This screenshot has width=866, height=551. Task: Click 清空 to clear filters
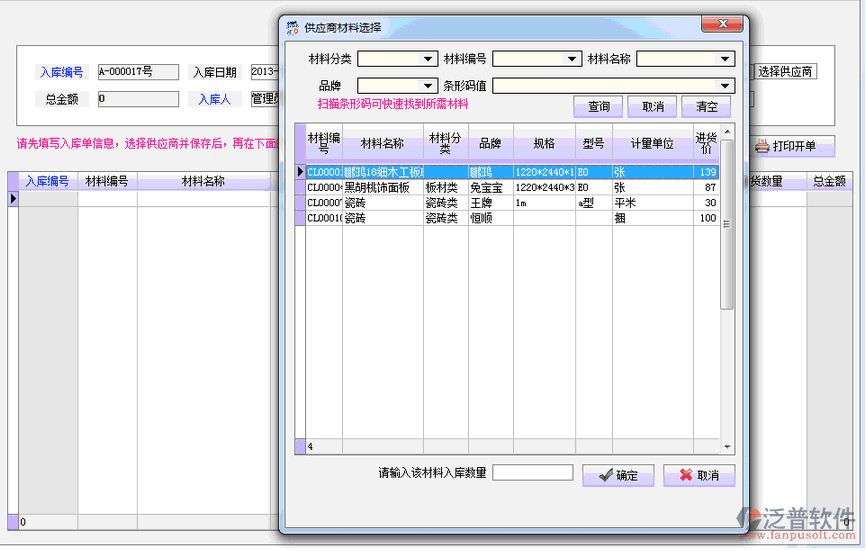tap(707, 107)
